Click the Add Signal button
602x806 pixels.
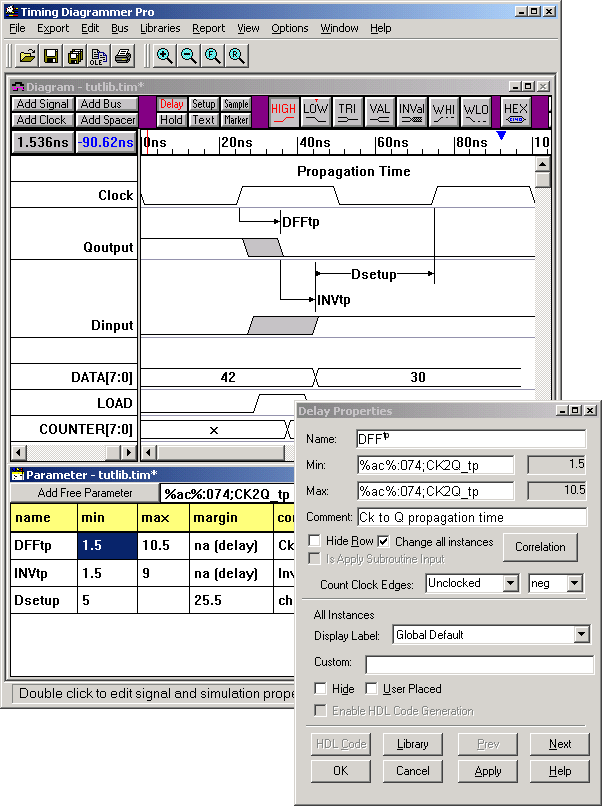tap(42, 104)
